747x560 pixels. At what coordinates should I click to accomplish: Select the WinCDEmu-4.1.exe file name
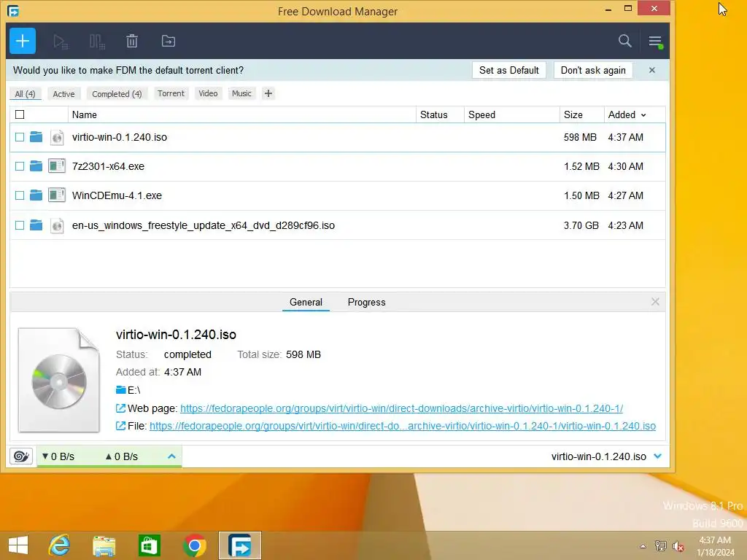117,195
